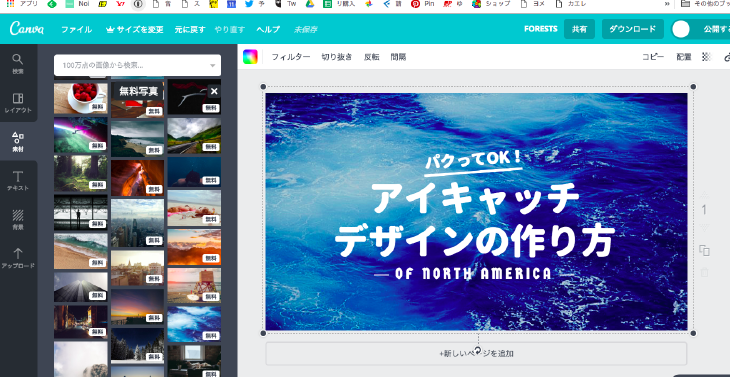Click the top-left selection handle of image

click(x=263, y=87)
